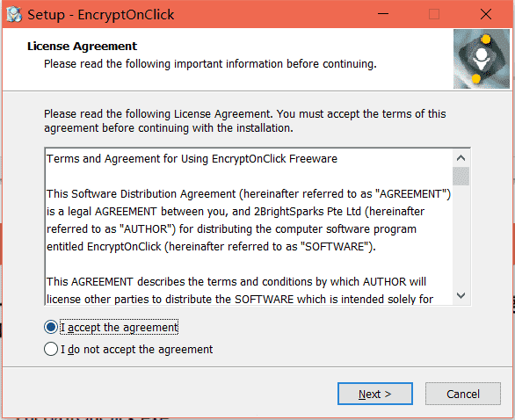Click the line starting "entitled EncryptOnClick"
The image size is (515, 420).
pyautogui.click(x=211, y=247)
